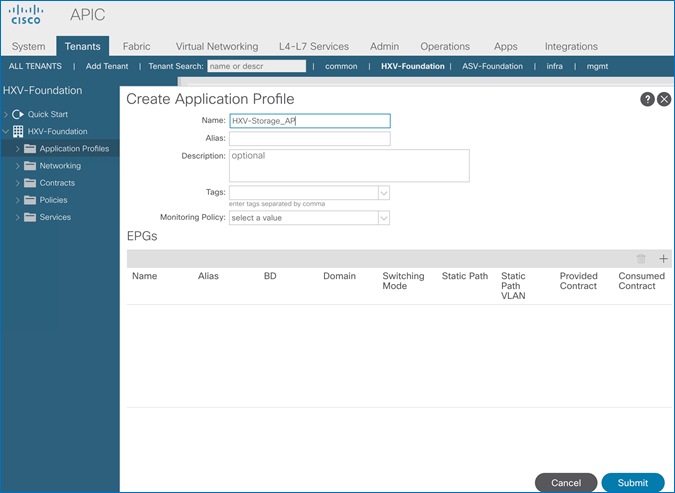
Task: Click the Add Tenant link
Action: point(107,66)
